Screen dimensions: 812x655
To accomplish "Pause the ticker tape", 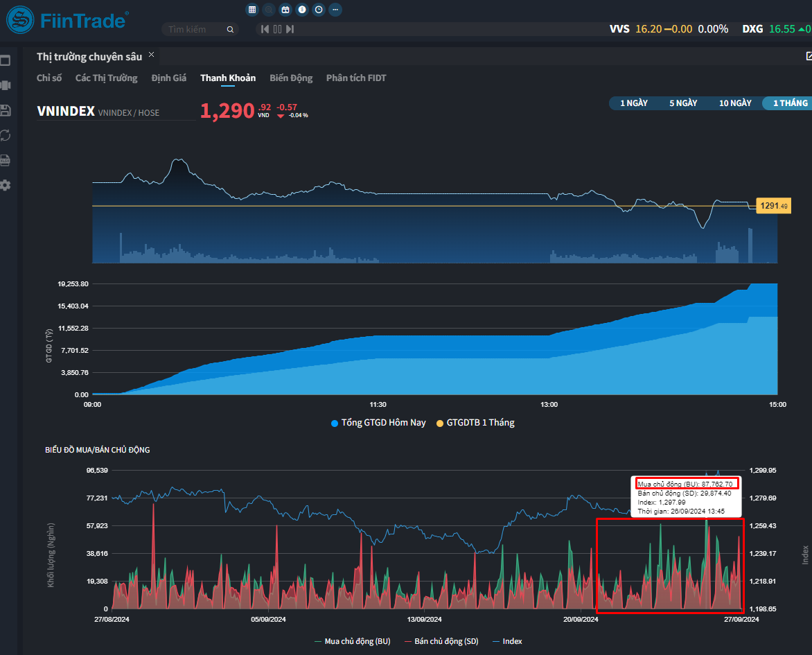I will [278, 29].
